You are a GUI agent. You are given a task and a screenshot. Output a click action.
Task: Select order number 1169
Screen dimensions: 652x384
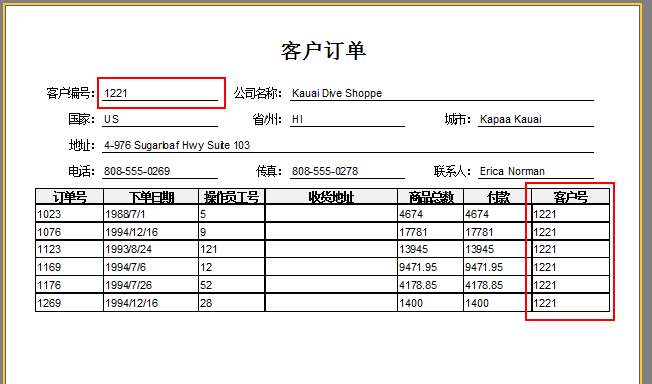click(x=49, y=267)
